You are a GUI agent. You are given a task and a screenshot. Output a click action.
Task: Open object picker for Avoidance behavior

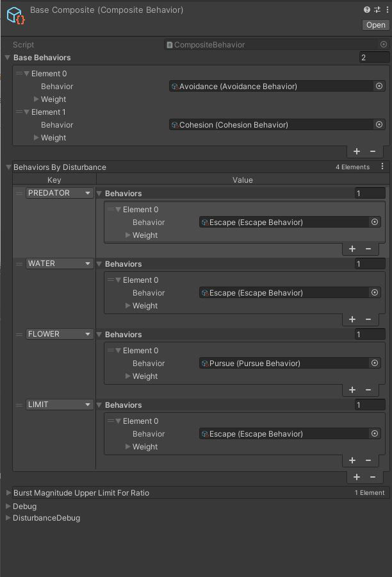point(379,87)
